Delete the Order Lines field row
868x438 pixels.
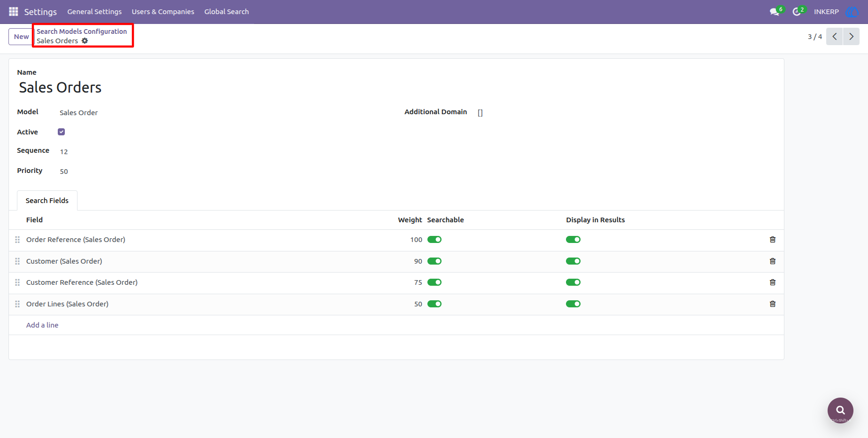point(773,304)
